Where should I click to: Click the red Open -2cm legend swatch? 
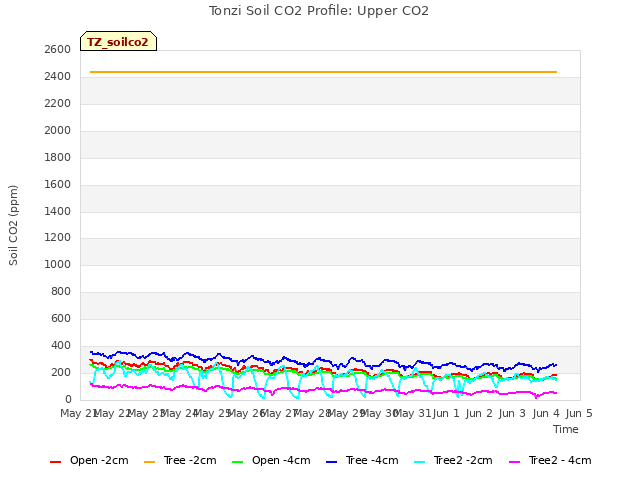click(55, 462)
